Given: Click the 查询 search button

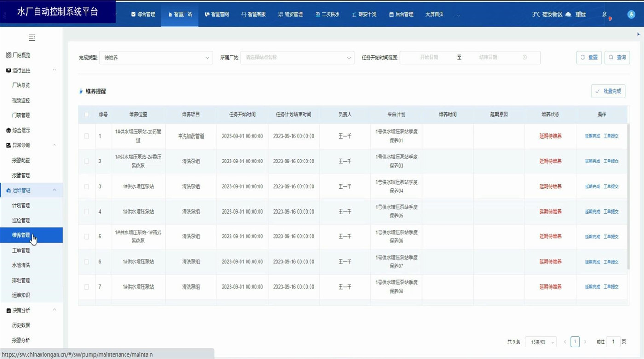Looking at the screenshot, I should (617, 58).
